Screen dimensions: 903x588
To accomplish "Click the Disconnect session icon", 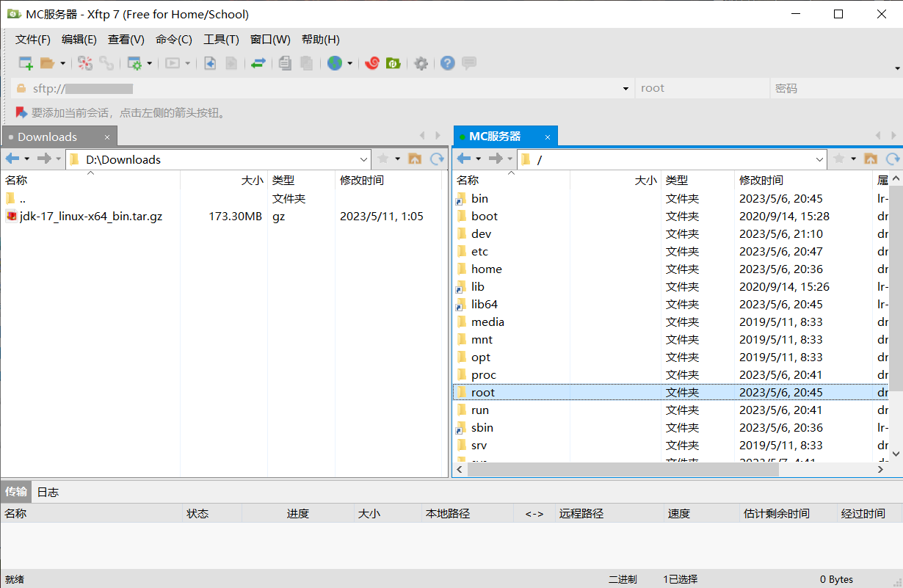I will [106, 64].
